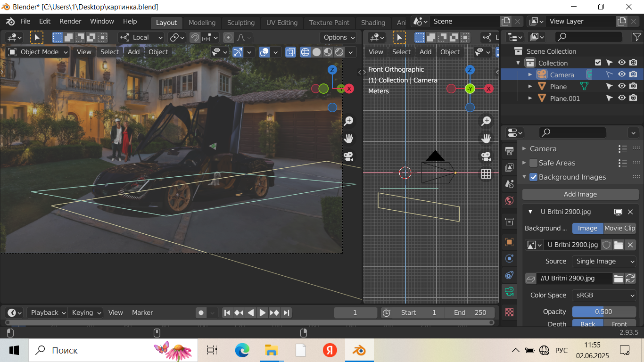Click the zoom magnifier icon in left viewport
This screenshot has width=644, height=362.
point(348,121)
